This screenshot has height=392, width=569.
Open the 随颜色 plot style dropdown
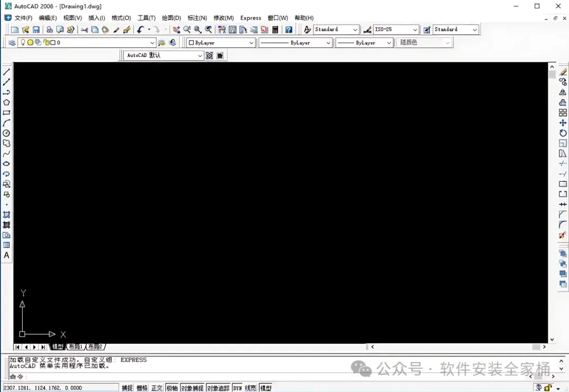coord(447,43)
